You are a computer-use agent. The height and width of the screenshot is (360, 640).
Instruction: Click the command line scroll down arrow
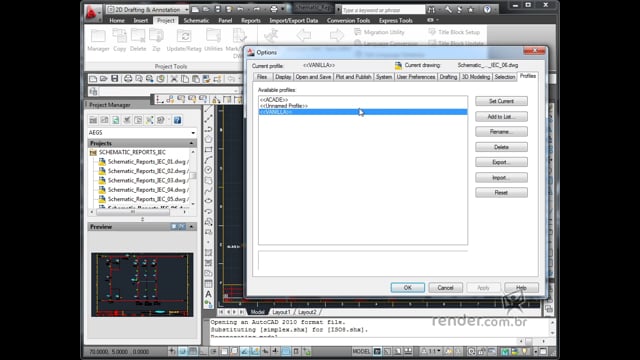pos(552,333)
